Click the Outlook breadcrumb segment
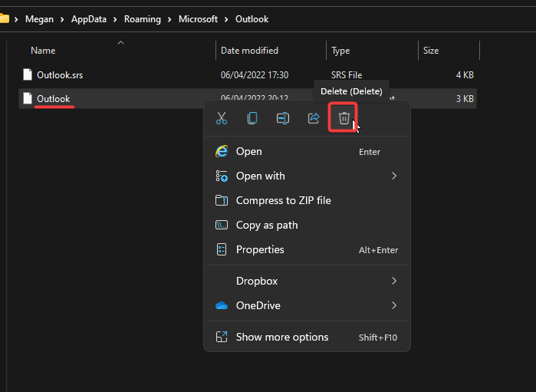The width and height of the screenshot is (536, 392). click(x=252, y=19)
